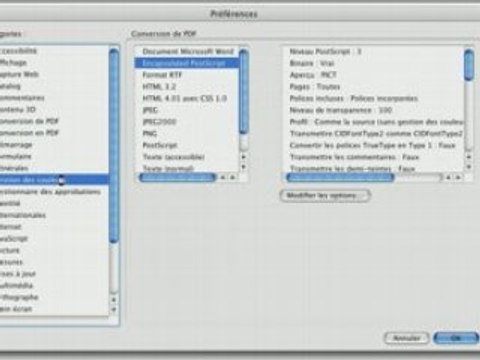This screenshot has height=360, width=480.
Task: Click format list scroll-right arrow
Action: (x=233, y=177)
